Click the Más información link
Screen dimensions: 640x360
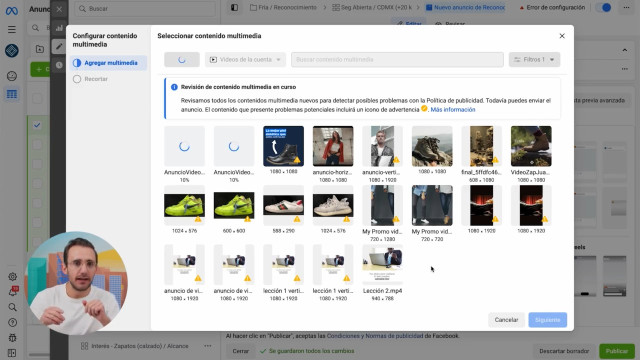tap(453, 109)
